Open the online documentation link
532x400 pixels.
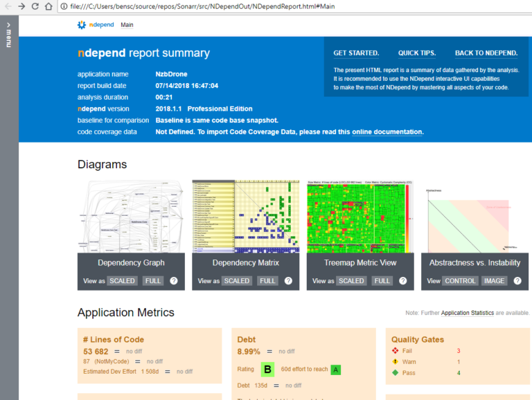pos(387,132)
